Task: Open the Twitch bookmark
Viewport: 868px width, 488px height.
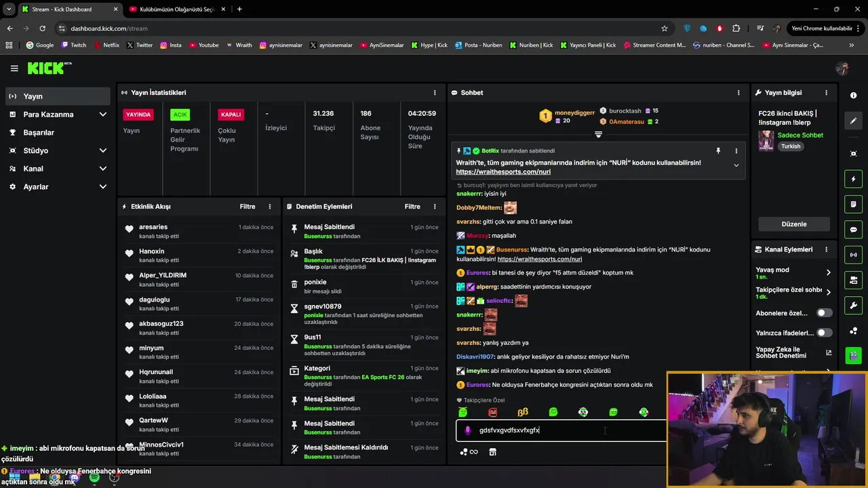Action: (x=74, y=45)
